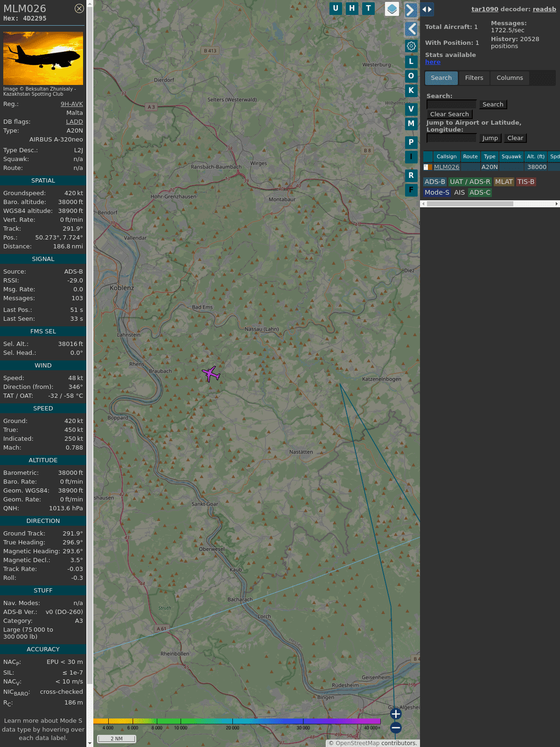This screenshot has width=560, height=747.
Task: Toggle the L labels map button
Action: click(x=411, y=62)
